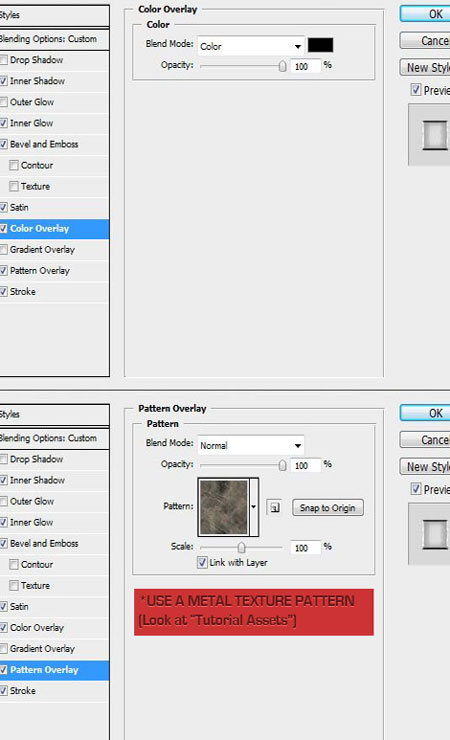Select the unhighlighted Pattern Overlay row label
This screenshot has width=450, height=740.
pos(40,271)
